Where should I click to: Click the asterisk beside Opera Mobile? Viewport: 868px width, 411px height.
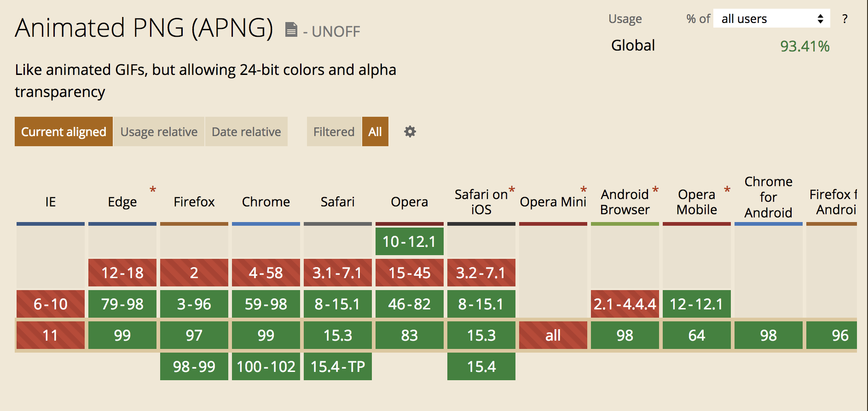[x=727, y=189]
